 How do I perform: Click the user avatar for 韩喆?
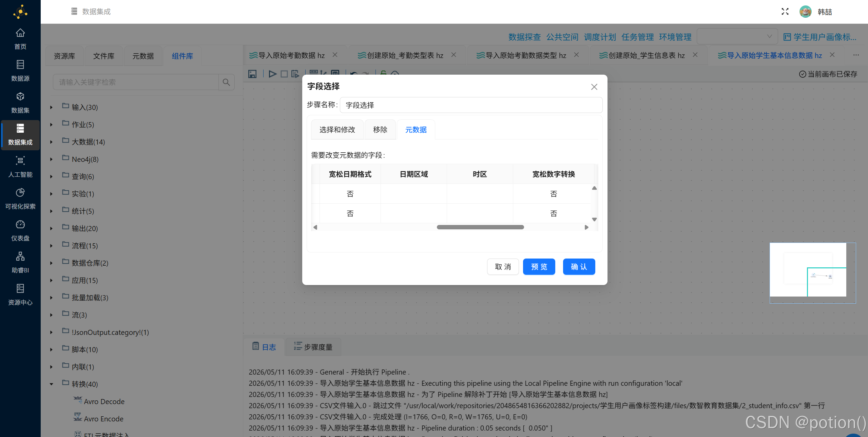tap(806, 12)
